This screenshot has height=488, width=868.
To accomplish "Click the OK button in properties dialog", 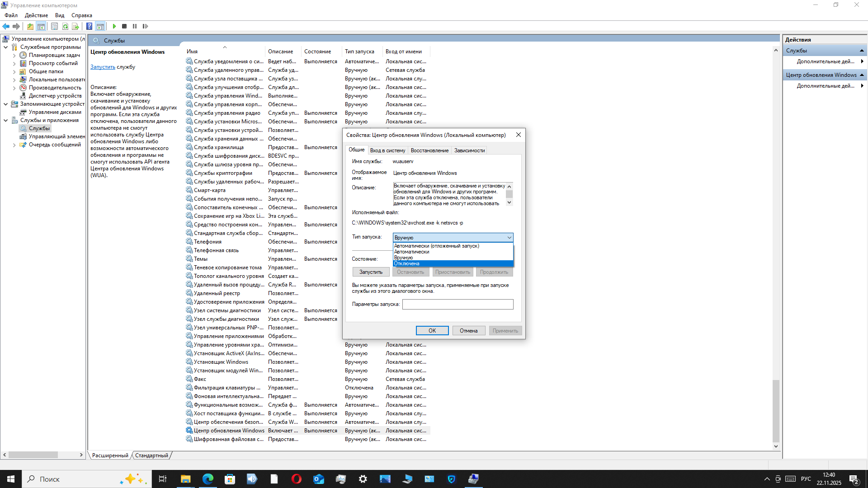I will click(432, 331).
